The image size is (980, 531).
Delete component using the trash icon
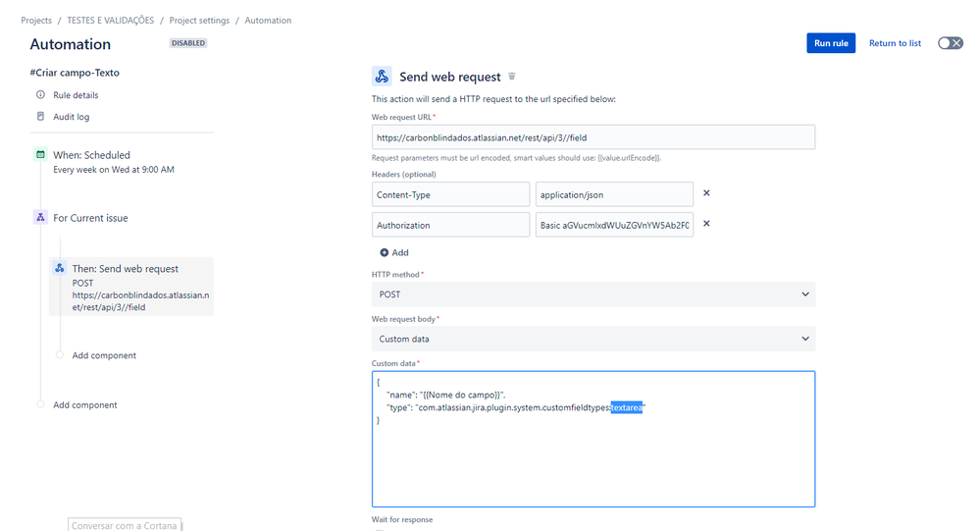coord(512,77)
